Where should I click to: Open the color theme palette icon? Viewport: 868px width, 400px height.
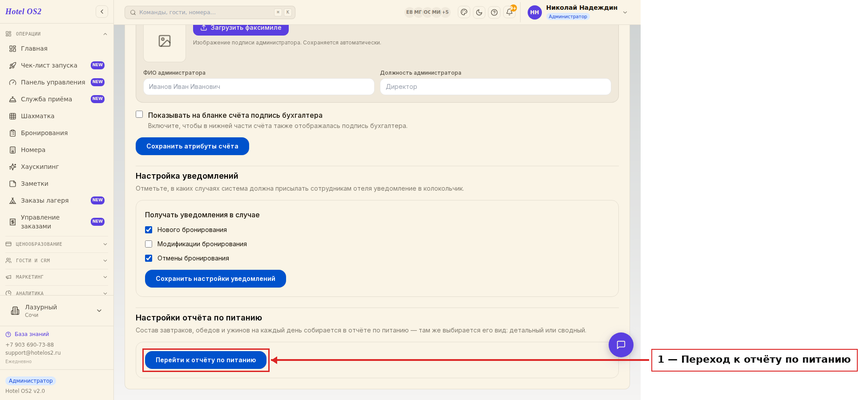pos(464,12)
